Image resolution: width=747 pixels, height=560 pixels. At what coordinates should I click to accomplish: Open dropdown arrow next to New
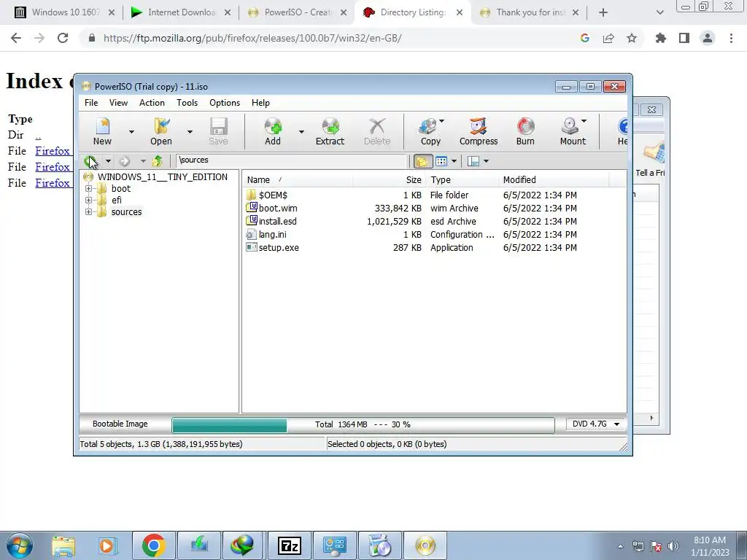tap(131, 132)
